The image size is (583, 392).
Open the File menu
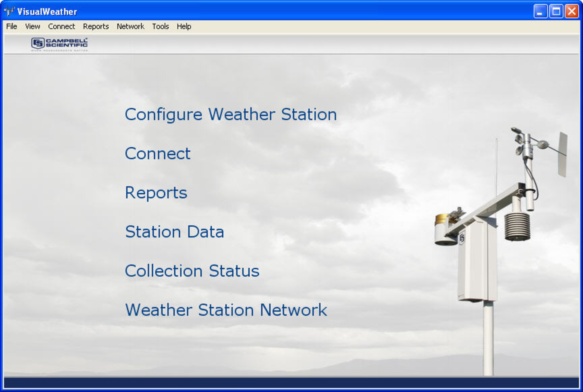(12, 26)
